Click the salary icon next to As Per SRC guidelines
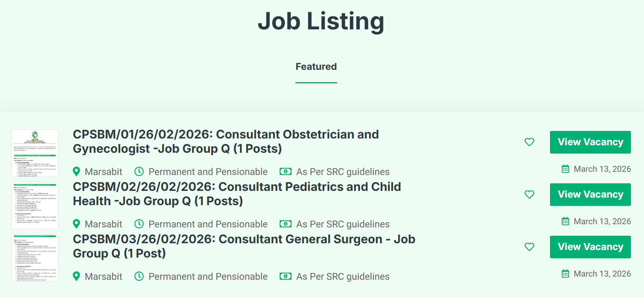 pyautogui.click(x=285, y=171)
